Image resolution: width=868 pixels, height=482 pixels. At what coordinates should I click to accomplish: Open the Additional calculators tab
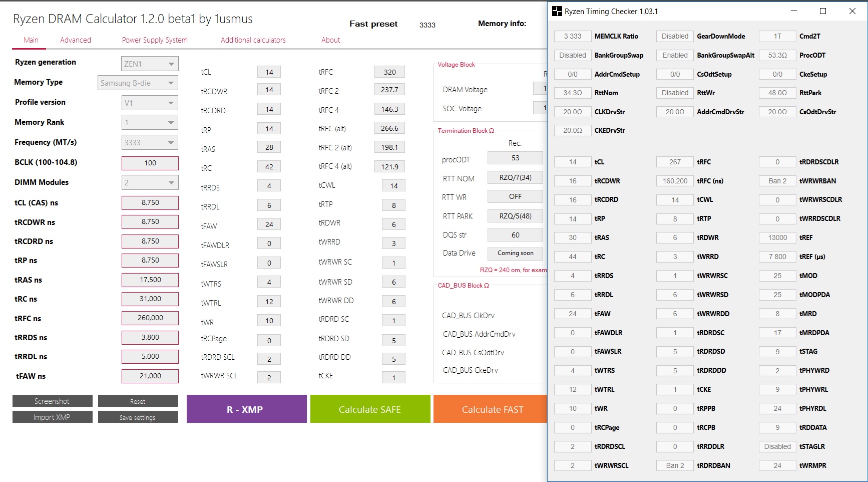[x=253, y=40]
